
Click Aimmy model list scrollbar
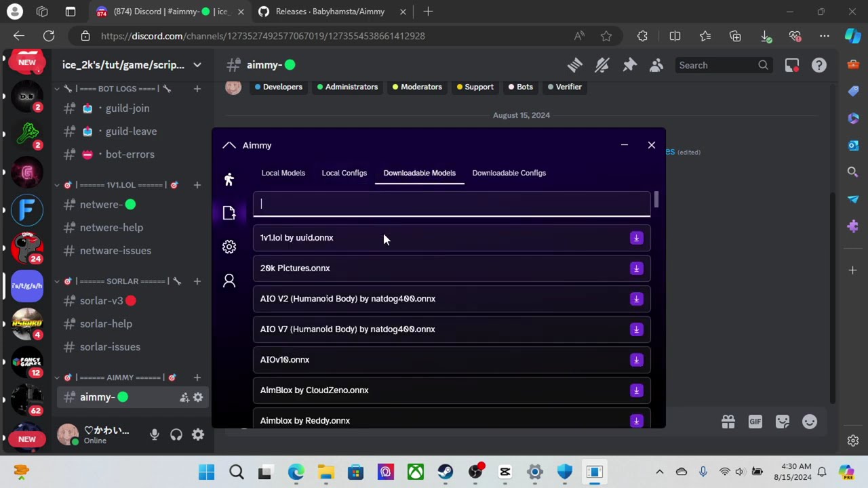(656, 200)
